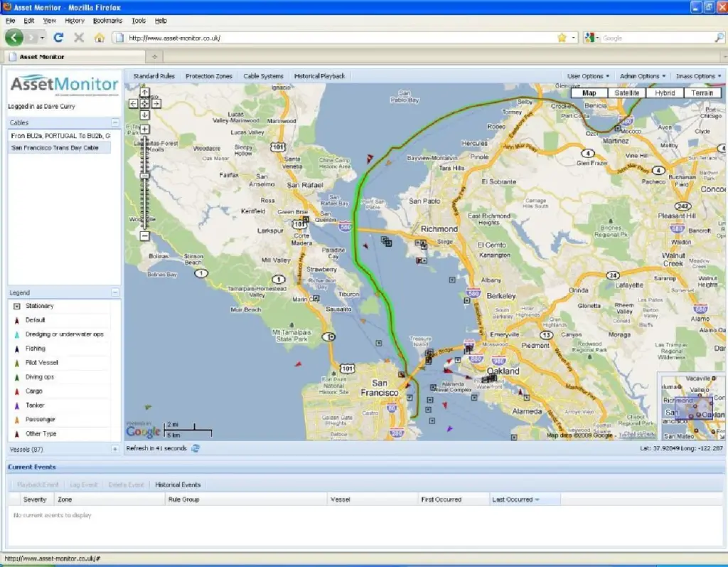Click the Passenger vessel legend icon
Image resolution: width=728 pixels, height=567 pixels.
pyautogui.click(x=17, y=420)
